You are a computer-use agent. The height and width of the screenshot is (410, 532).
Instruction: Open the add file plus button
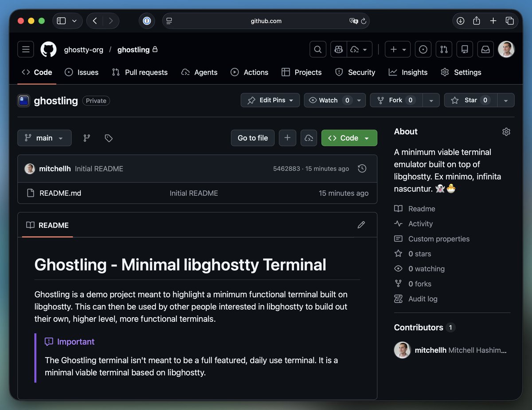click(287, 138)
